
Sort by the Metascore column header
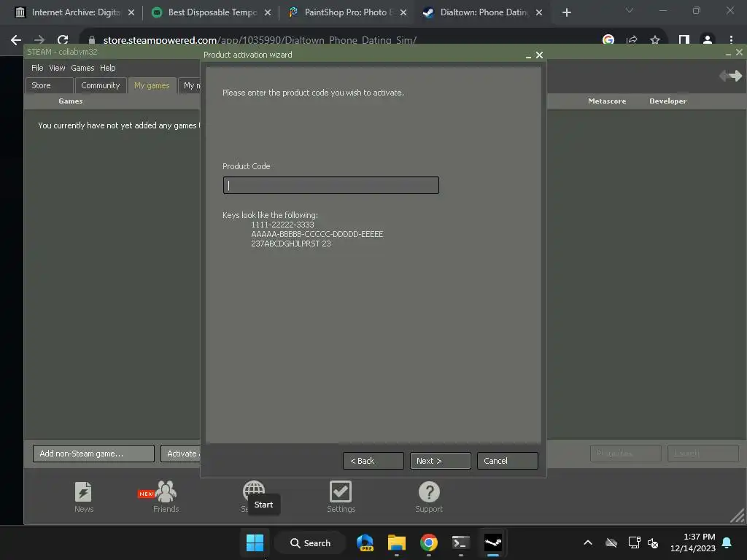click(607, 101)
